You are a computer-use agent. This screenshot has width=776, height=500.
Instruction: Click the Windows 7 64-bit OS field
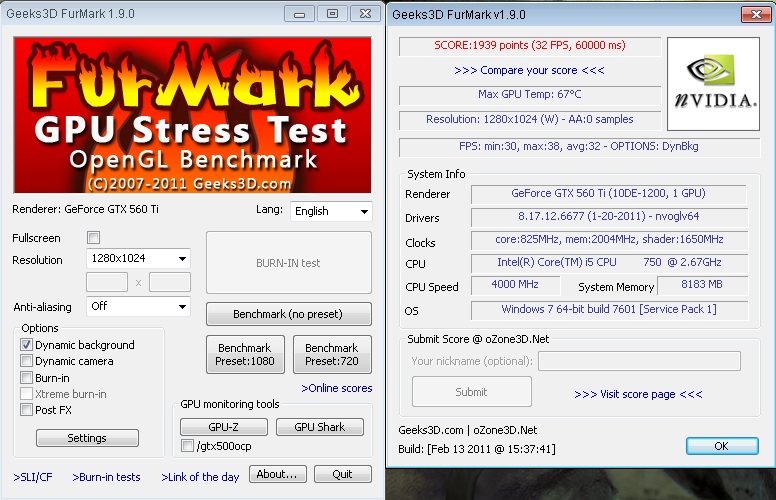pos(609,310)
